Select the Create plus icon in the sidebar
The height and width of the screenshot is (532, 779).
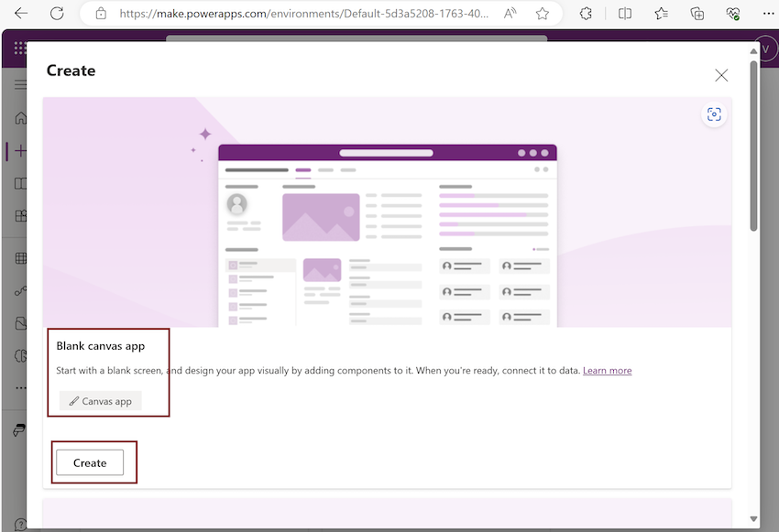point(20,151)
